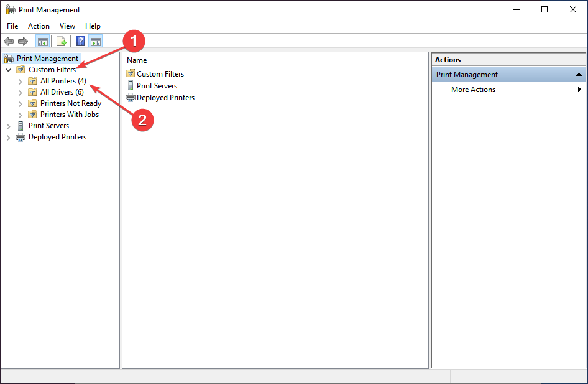The width and height of the screenshot is (588, 384).
Task: Open the More Actions submenu arrow
Action: pos(579,90)
